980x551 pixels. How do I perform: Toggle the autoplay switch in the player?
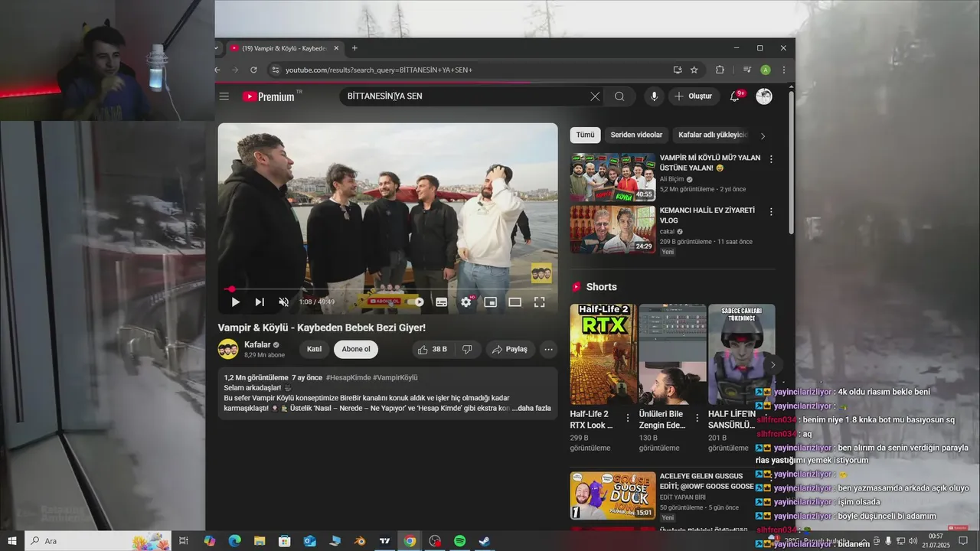click(x=416, y=302)
